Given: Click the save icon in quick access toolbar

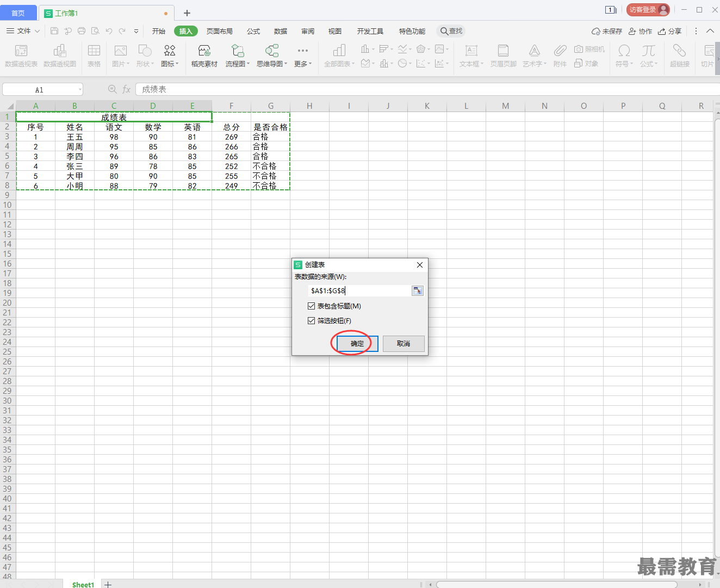Looking at the screenshot, I should [x=54, y=31].
